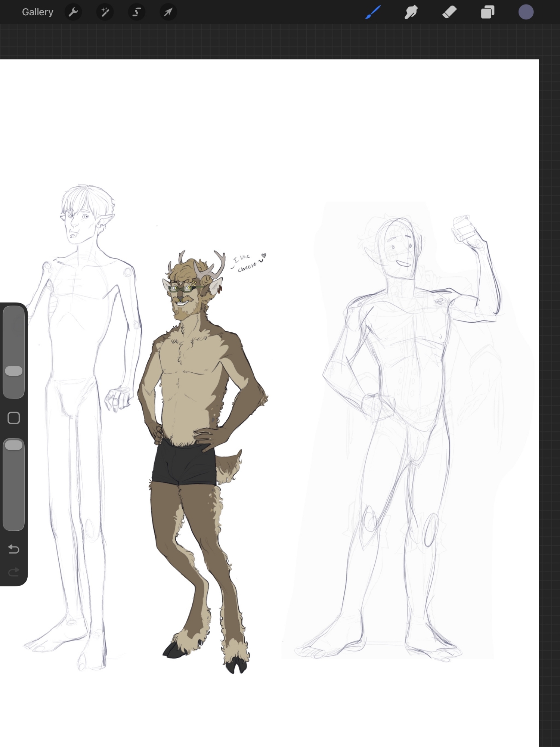Image resolution: width=560 pixels, height=747 pixels.
Task: Select the Smudge tool
Action: [411, 12]
